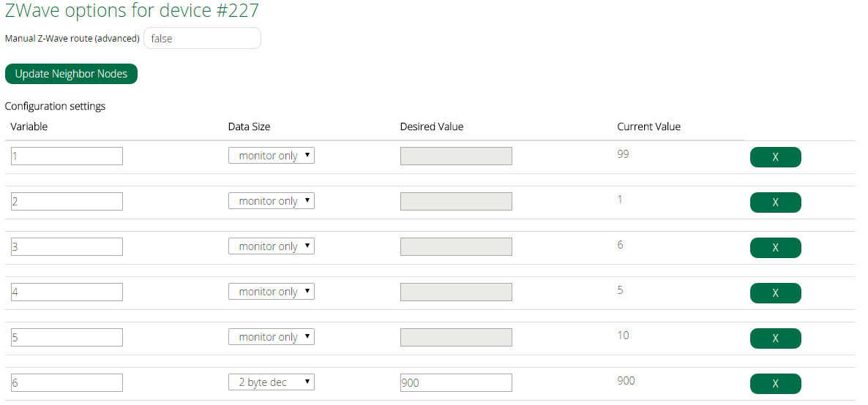The image size is (868, 405).
Task: Remove variable 2 with X button
Action: pyautogui.click(x=775, y=202)
